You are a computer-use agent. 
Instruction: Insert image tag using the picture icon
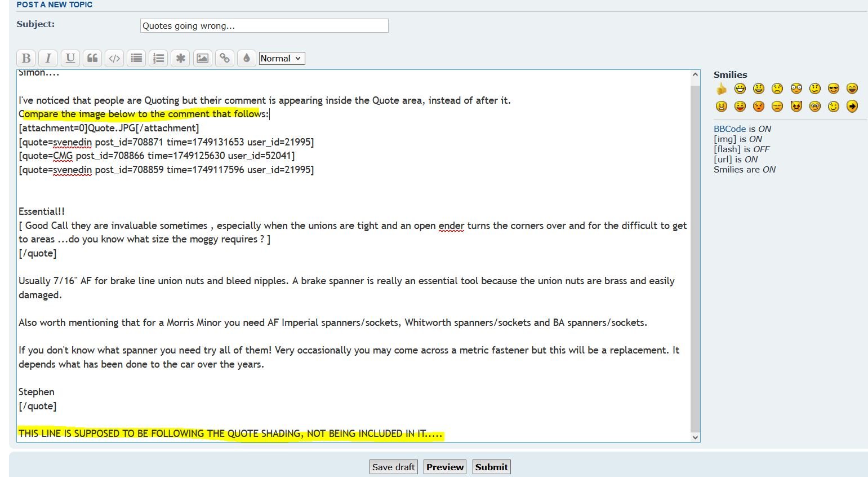tap(202, 58)
